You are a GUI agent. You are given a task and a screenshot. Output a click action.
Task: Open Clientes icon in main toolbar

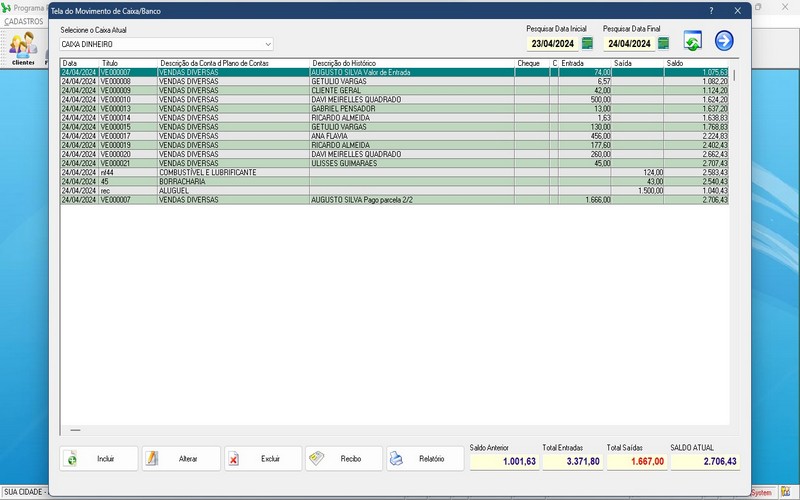click(22, 46)
